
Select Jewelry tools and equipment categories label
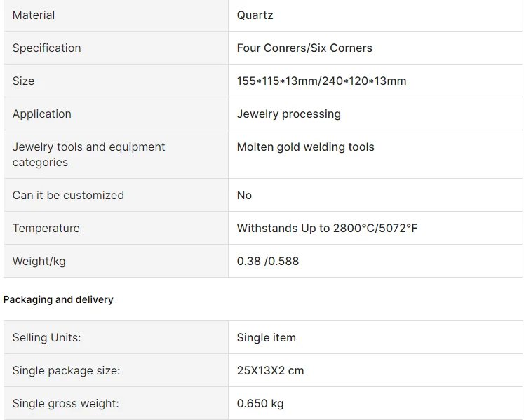[88, 154]
